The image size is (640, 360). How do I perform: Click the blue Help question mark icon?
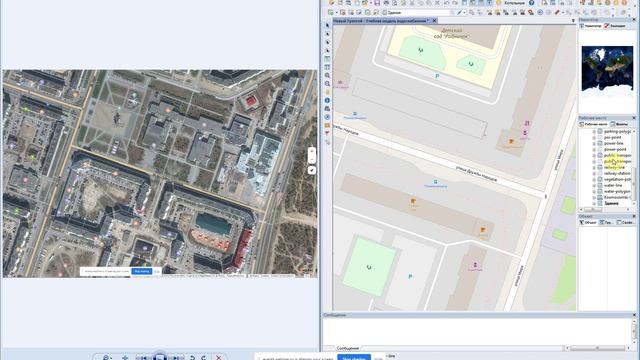[x=531, y=3]
